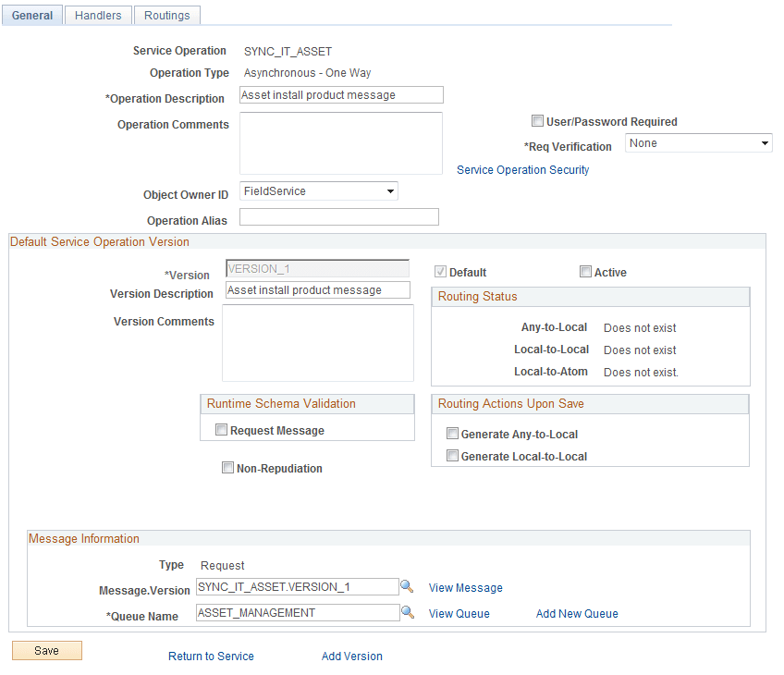Open the Message.Version lookup icon

coord(407,586)
